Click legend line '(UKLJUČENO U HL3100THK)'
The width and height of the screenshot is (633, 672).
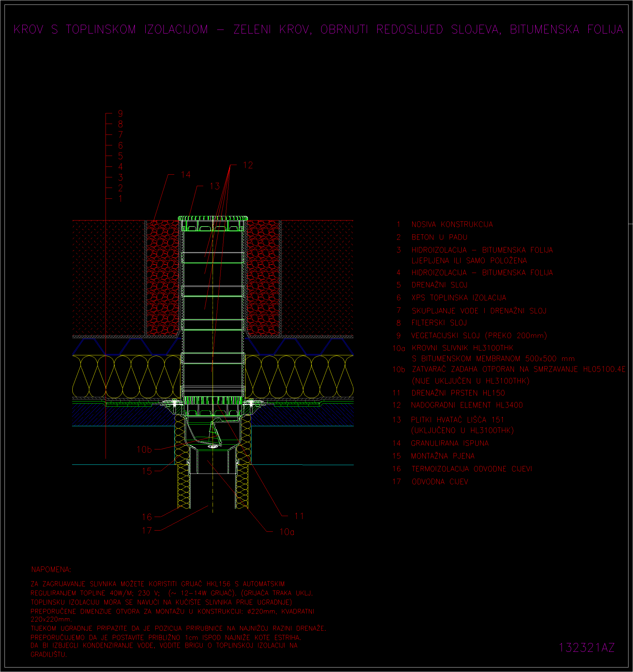(x=462, y=430)
